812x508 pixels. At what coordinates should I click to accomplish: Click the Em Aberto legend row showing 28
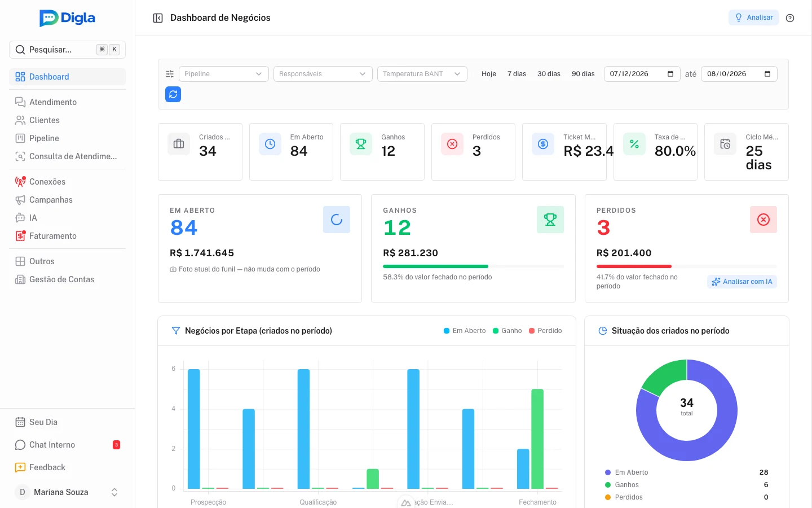coord(686,472)
